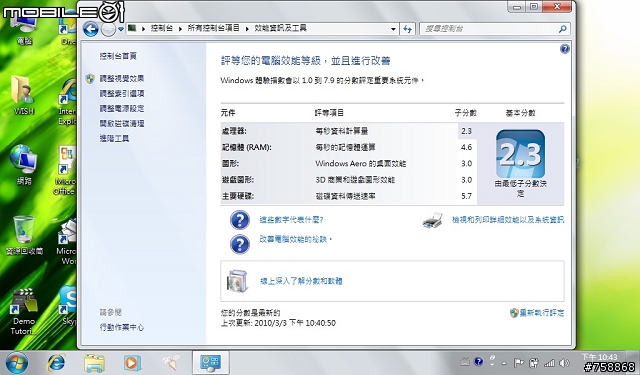Click question icon beside 改善電腦效能的秘訣
Image resolution: width=640 pixels, height=375 pixels.
pos(240,245)
